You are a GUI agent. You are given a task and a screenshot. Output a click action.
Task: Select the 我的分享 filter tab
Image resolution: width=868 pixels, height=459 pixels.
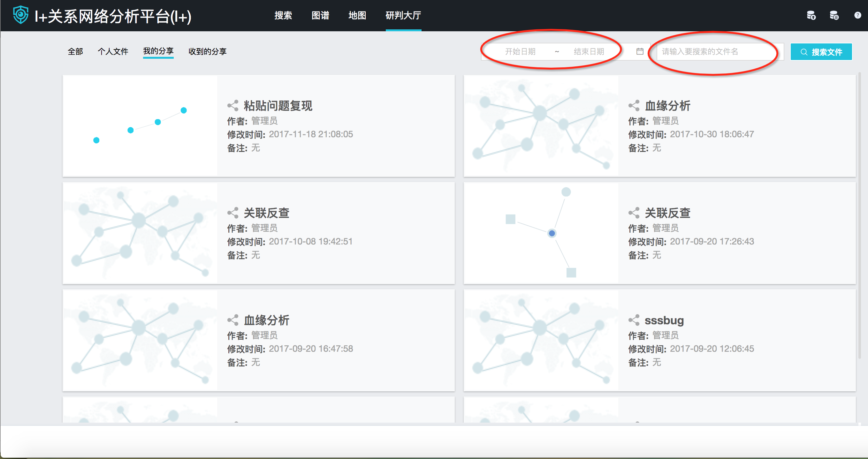point(158,51)
